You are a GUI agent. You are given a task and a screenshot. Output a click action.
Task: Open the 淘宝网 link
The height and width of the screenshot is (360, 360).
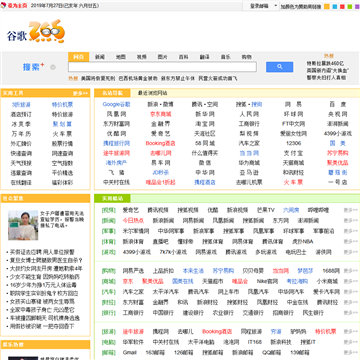pyautogui.click(x=205, y=124)
